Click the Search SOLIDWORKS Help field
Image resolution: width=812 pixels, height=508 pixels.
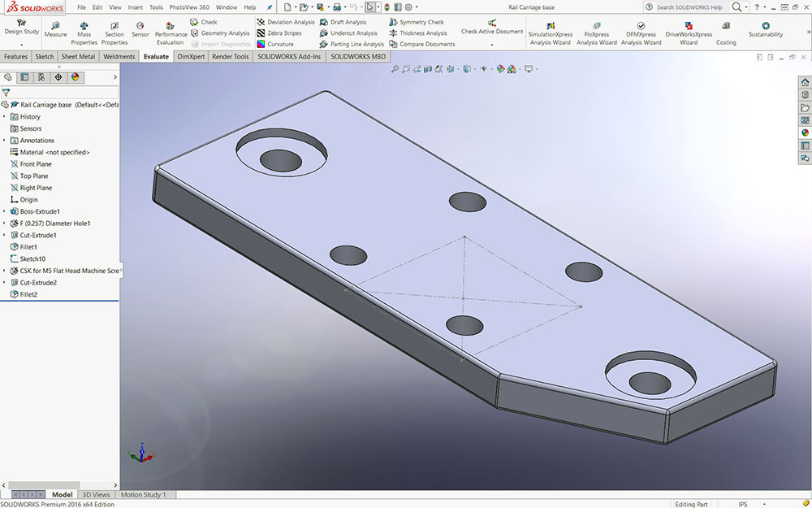(688, 7)
